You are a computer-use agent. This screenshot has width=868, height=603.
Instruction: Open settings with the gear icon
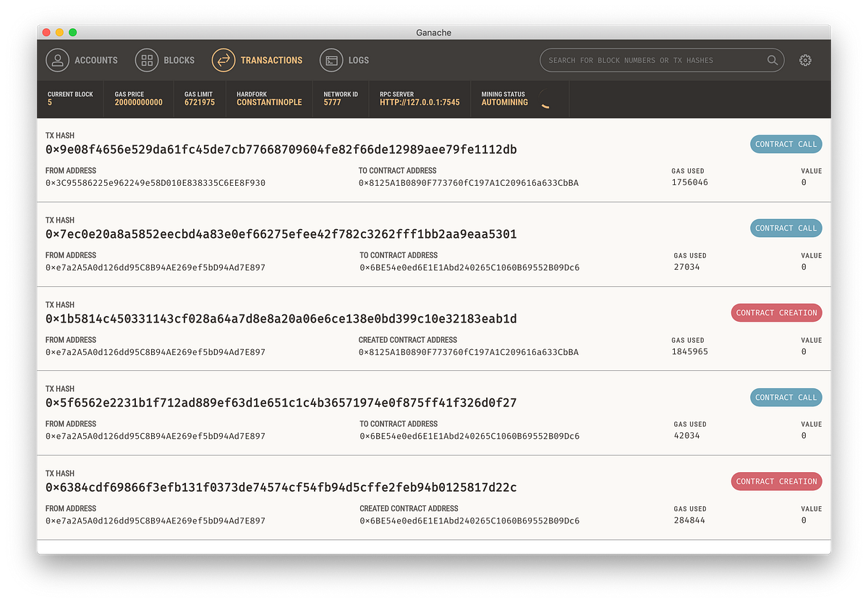805,60
